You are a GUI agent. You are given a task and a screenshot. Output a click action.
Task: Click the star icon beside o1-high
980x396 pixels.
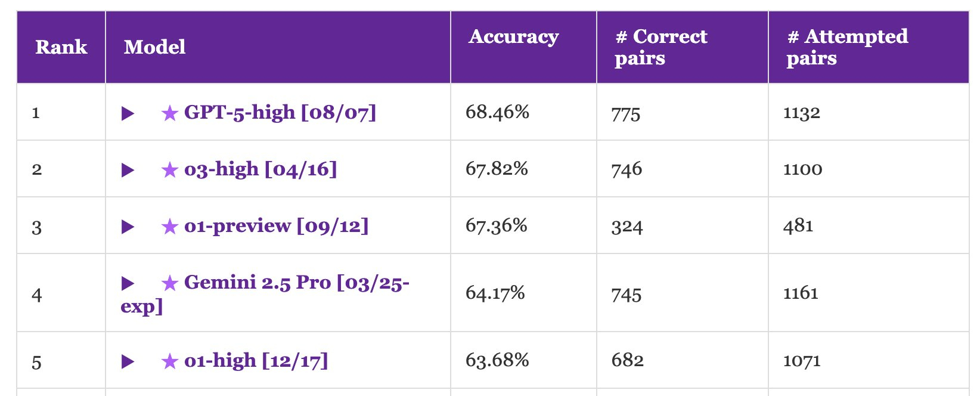(170, 361)
